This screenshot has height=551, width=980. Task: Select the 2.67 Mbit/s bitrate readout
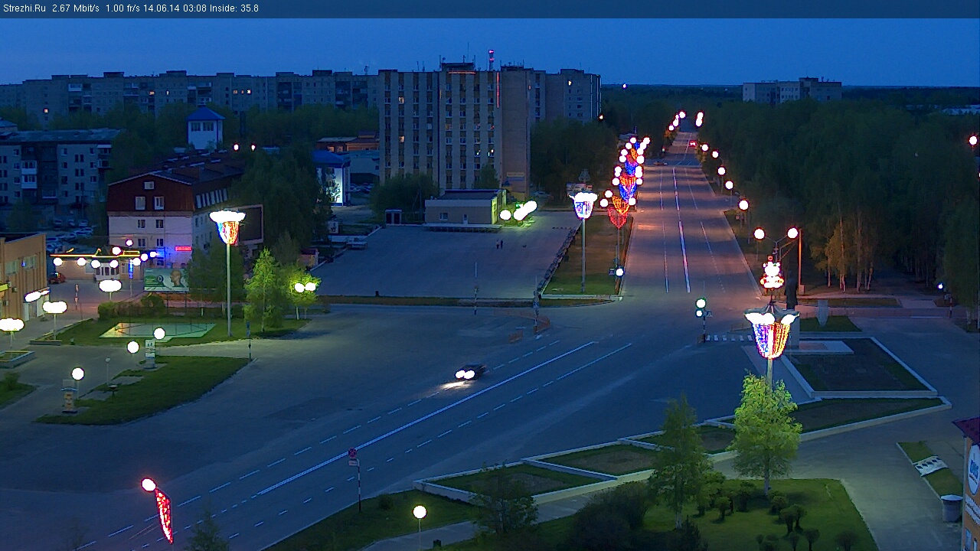pyautogui.click(x=76, y=8)
